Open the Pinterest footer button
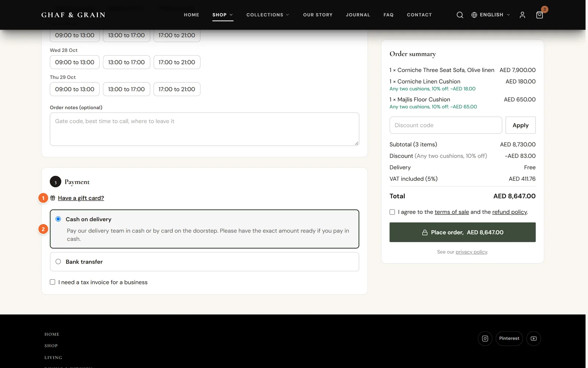Image resolution: width=588 pixels, height=368 pixels. (509, 339)
